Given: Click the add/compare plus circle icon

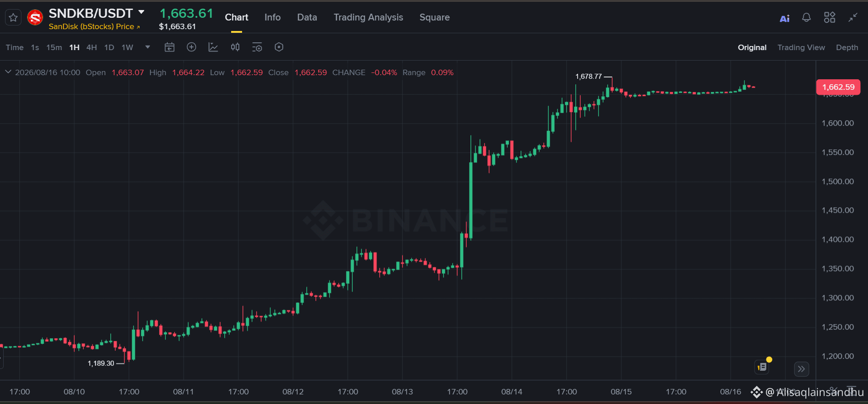Looking at the screenshot, I should 191,47.
